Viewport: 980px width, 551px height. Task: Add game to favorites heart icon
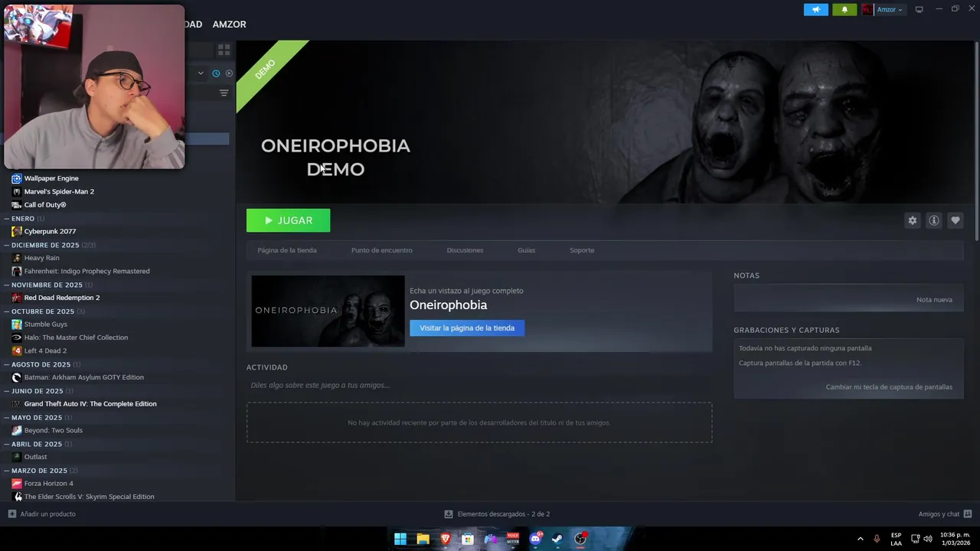(955, 220)
